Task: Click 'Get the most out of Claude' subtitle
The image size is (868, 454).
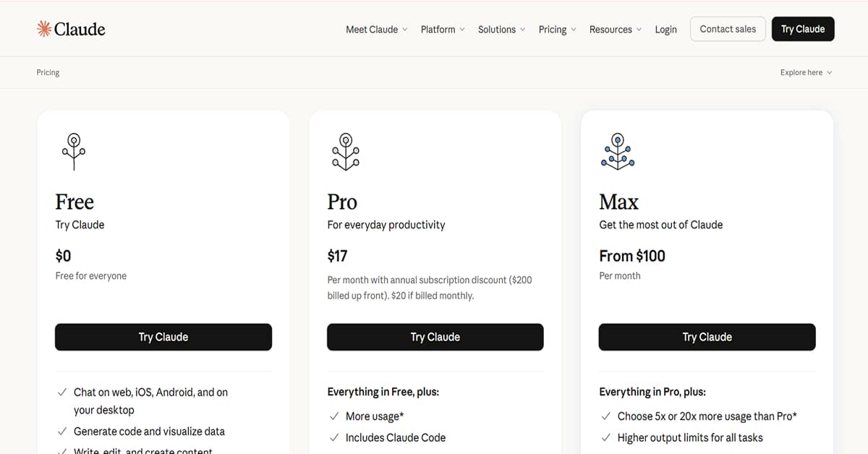Action: point(661,225)
